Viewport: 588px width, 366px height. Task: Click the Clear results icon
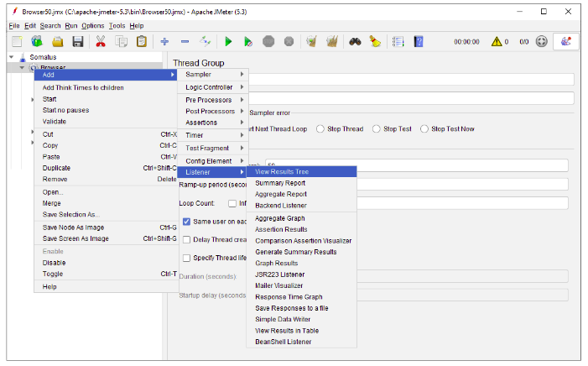[311, 41]
